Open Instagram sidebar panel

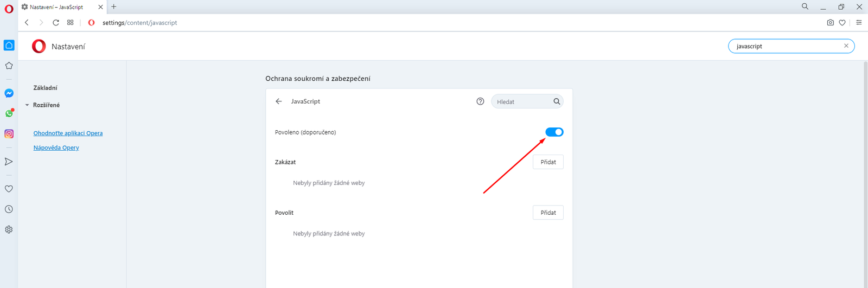tap(9, 133)
